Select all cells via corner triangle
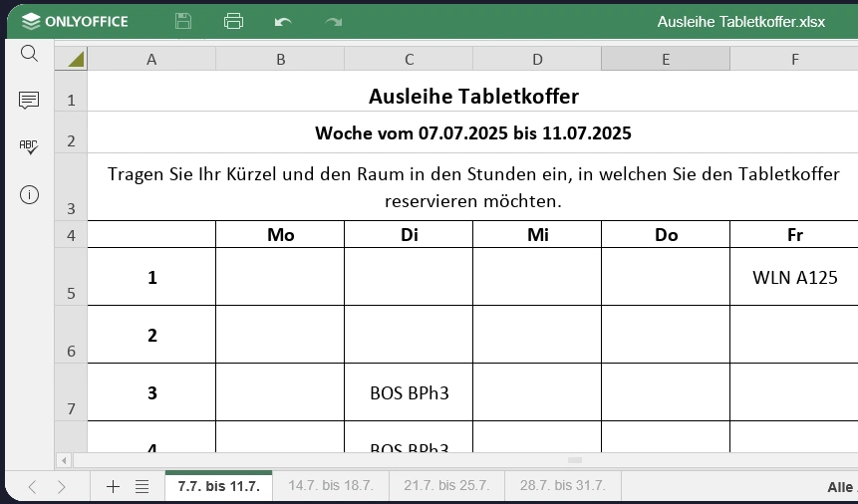The image size is (858, 504). [x=76, y=60]
